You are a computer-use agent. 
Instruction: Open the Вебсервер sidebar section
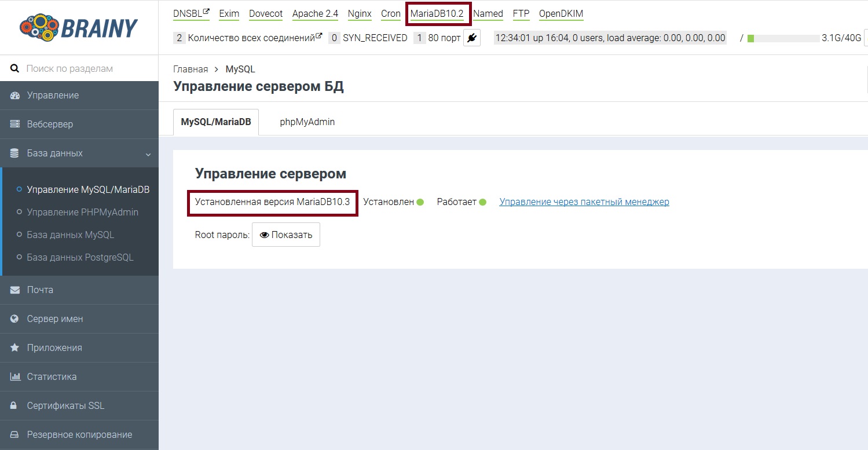coord(50,125)
